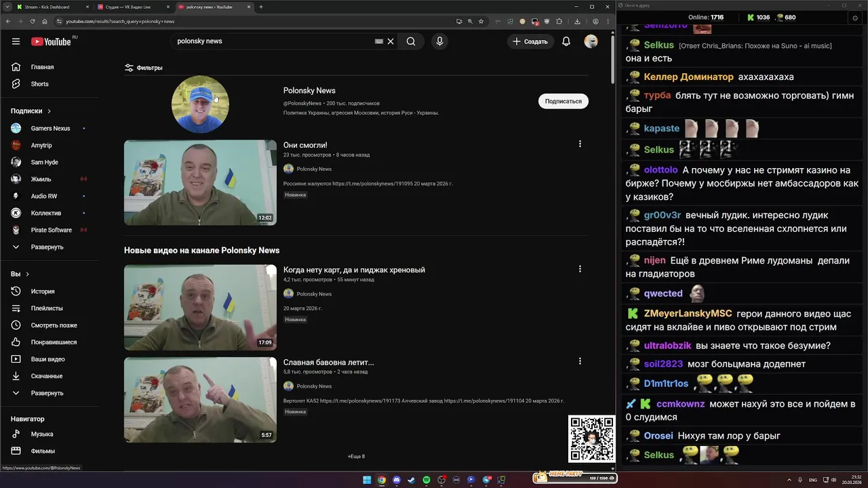
Task: Open Подписки section chevron
Action: (x=49, y=111)
